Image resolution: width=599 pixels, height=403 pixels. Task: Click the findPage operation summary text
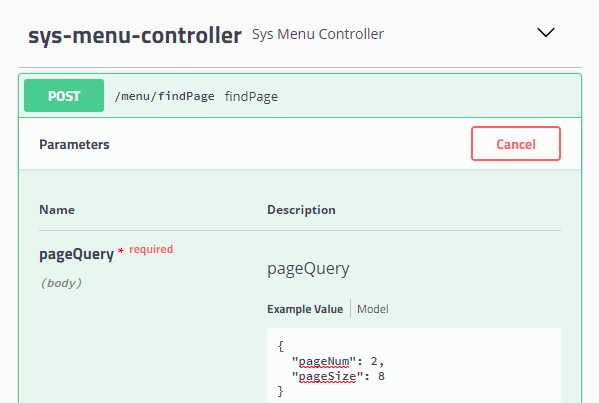(251, 96)
